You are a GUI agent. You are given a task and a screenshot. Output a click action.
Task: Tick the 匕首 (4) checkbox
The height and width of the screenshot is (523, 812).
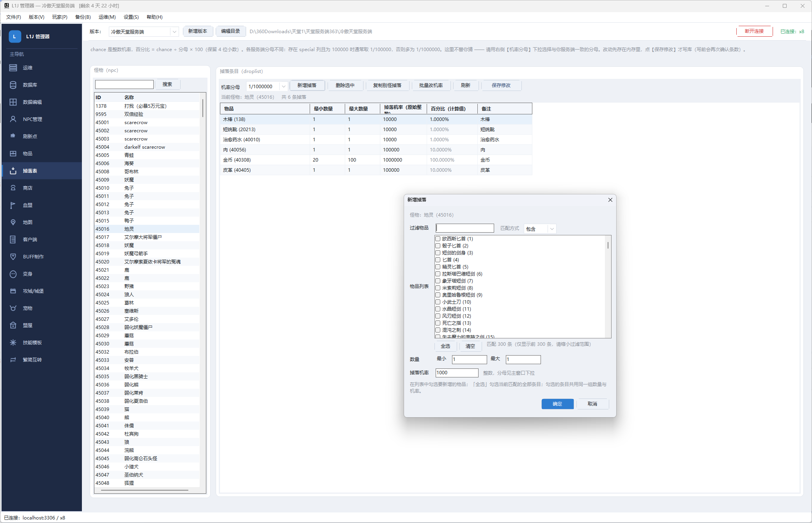(x=438, y=260)
